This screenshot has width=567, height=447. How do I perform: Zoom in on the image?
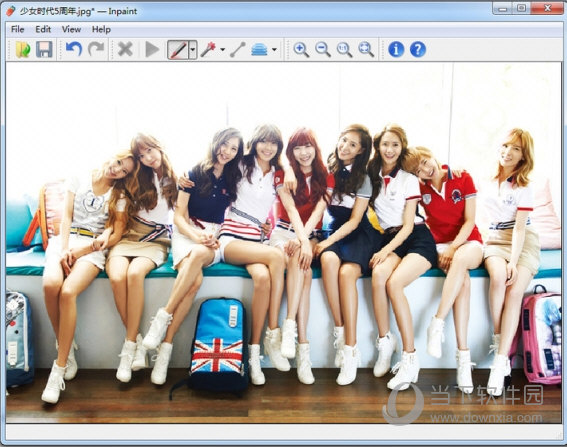click(x=301, y=49)
